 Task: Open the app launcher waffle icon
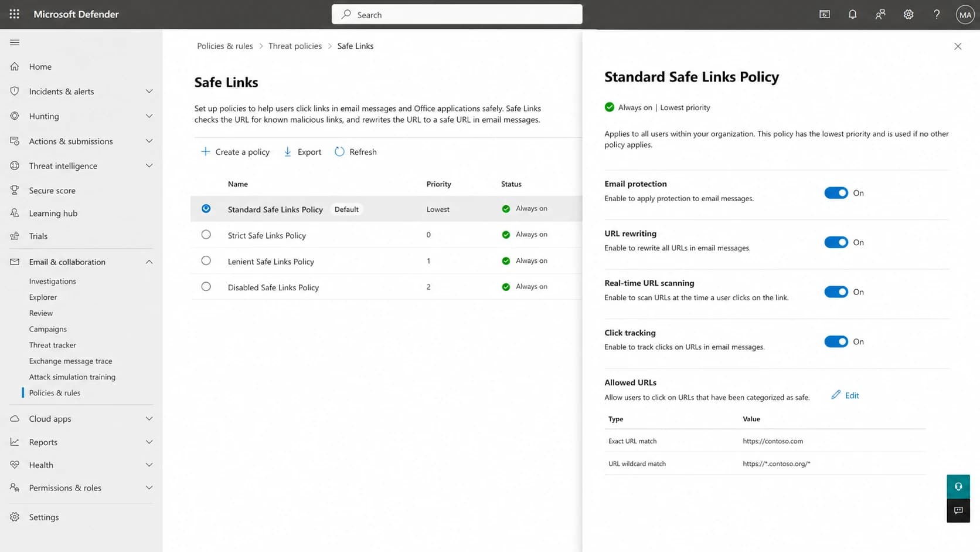[15, 14]
